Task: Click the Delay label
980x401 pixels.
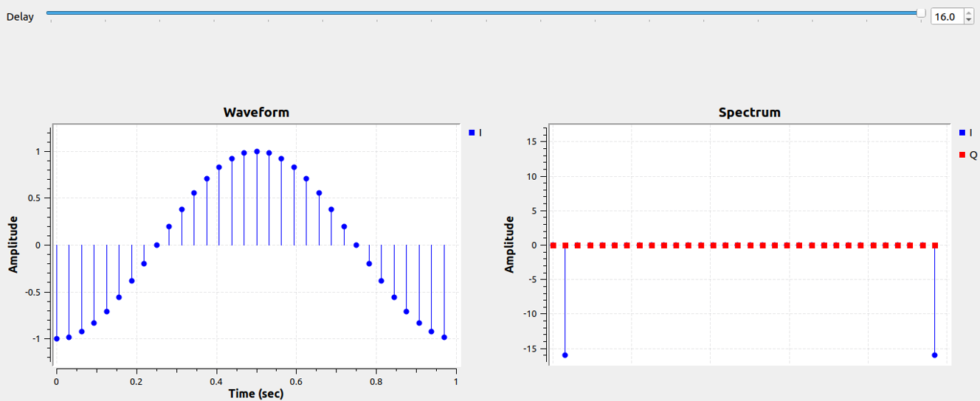Action: tap(21, 16)
